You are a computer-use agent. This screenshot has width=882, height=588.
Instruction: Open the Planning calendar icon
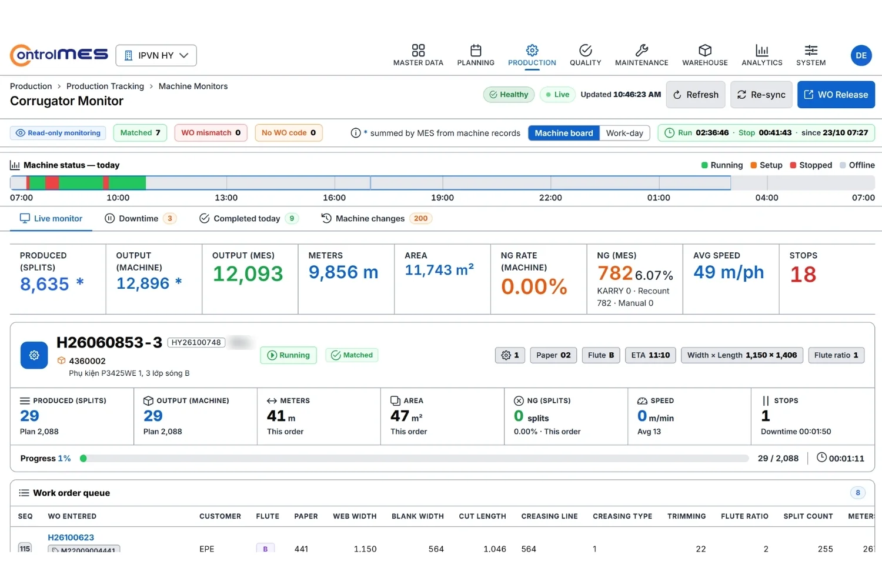point(476,50)
